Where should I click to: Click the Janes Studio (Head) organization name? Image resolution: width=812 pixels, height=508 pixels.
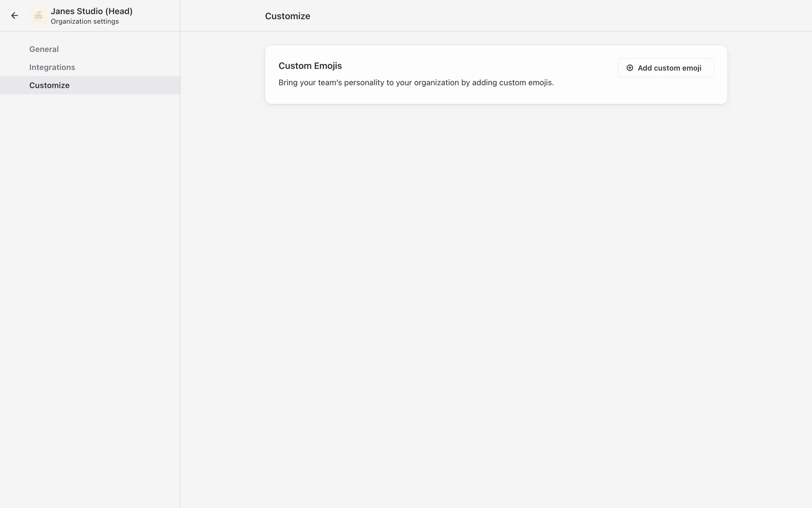(91, 11)
